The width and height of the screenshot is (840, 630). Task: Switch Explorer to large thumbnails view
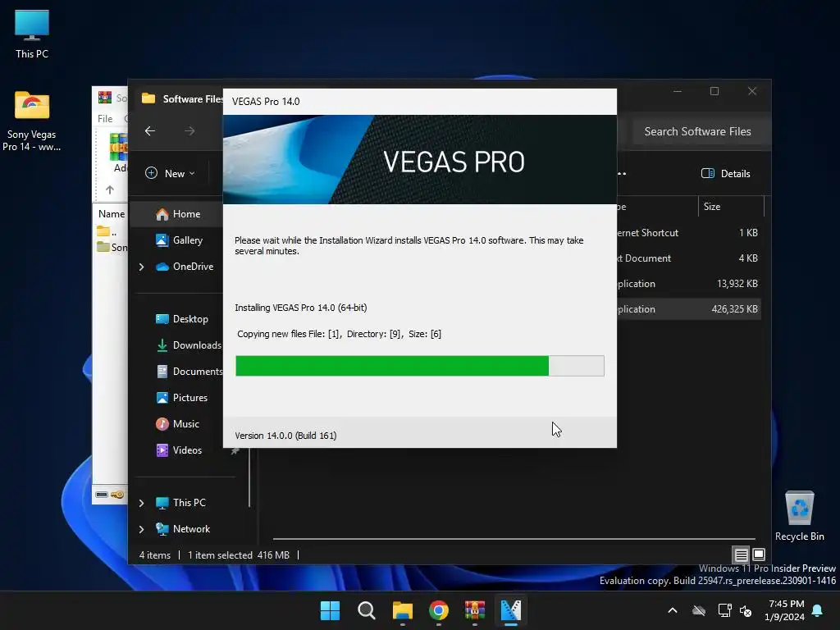(x=759, y=555)
